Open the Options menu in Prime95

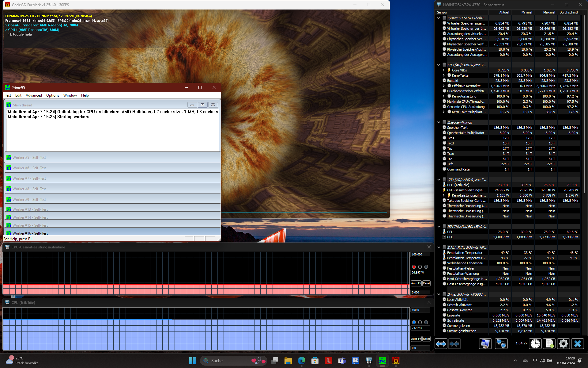[53, 95]
